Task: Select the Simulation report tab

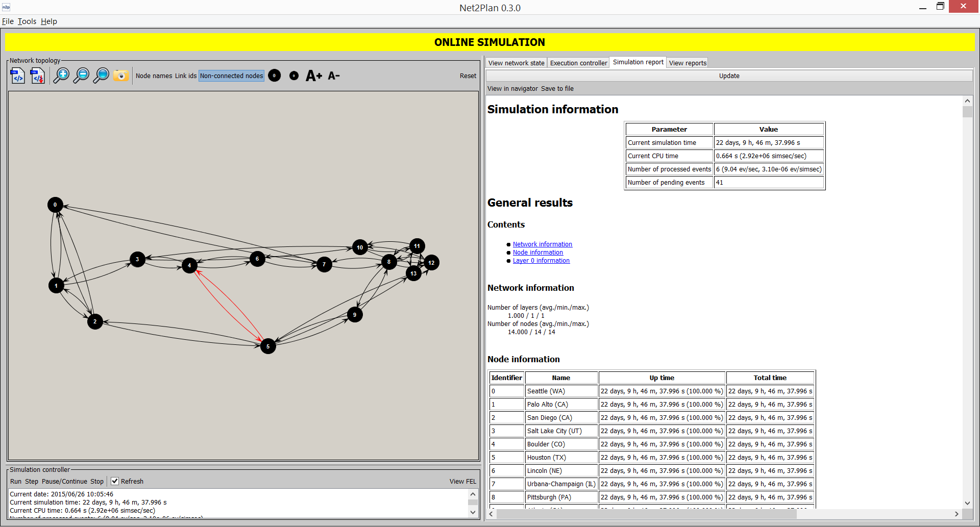Action: (x=638, y=62)
